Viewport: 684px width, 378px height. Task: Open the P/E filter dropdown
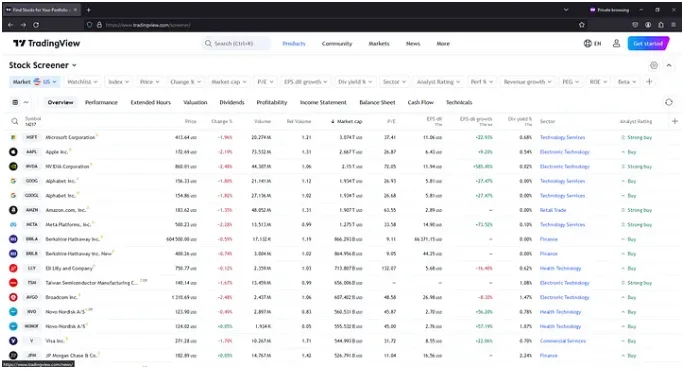click(x=265, y=82)
